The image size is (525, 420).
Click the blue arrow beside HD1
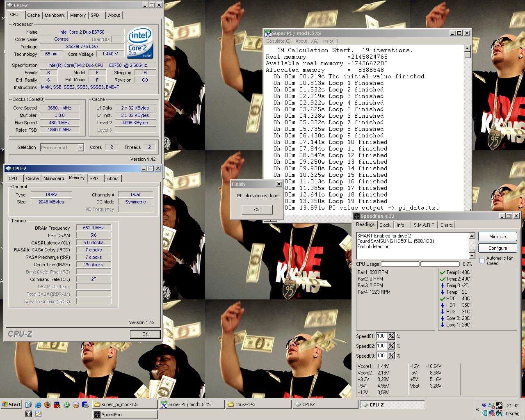coord(443,305)
